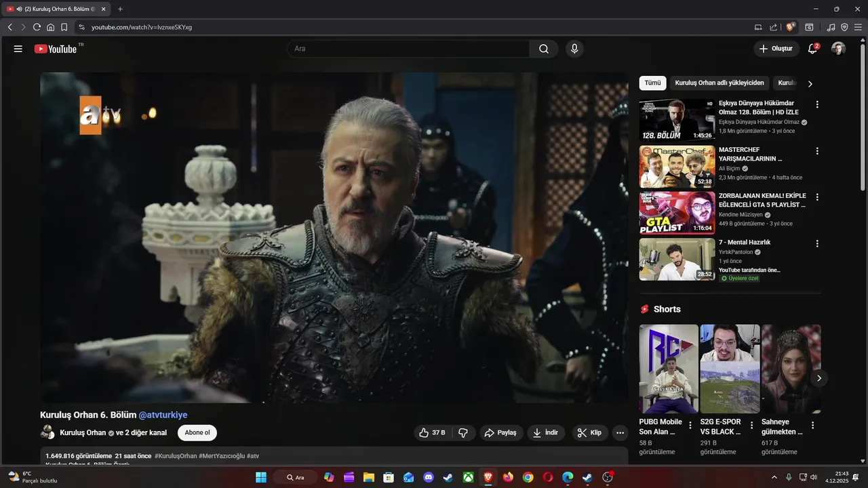Open File Explorer from the taskbar
This screenshot has width=868, height=488.
coord(368,477)
